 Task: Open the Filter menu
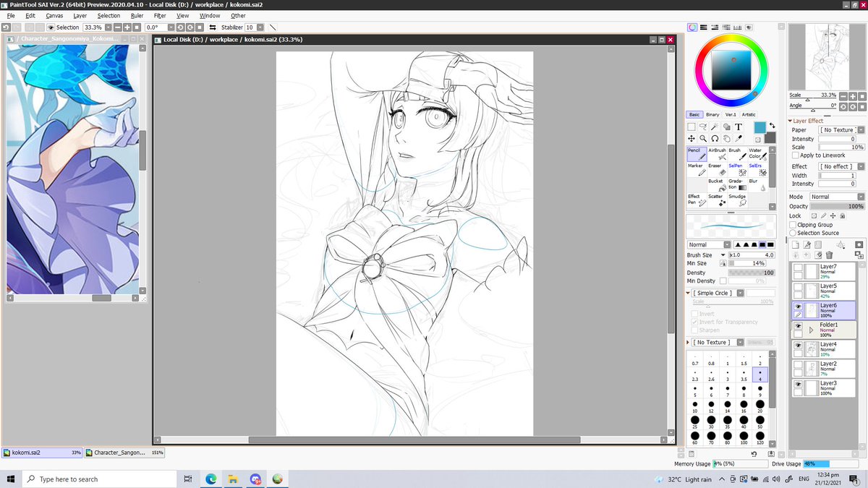[160, 15]
